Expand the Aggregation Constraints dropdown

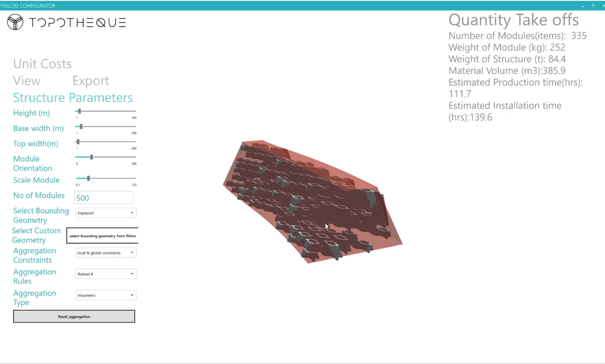[x=106, y=253]
